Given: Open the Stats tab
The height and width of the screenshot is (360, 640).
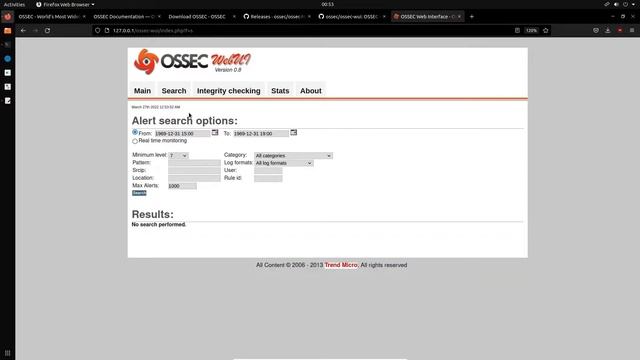Looking at the screenshot, I should coord(280,91).
